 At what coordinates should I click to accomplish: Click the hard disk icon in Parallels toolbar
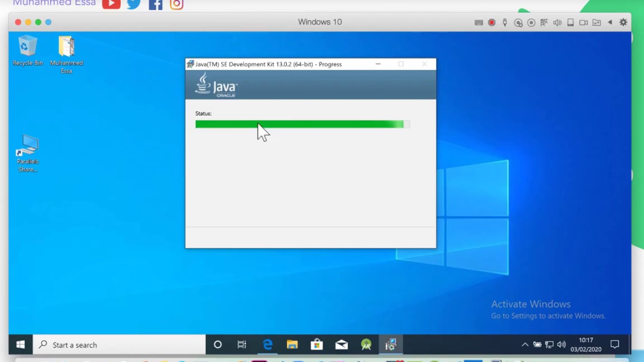[x=571, y=23]
